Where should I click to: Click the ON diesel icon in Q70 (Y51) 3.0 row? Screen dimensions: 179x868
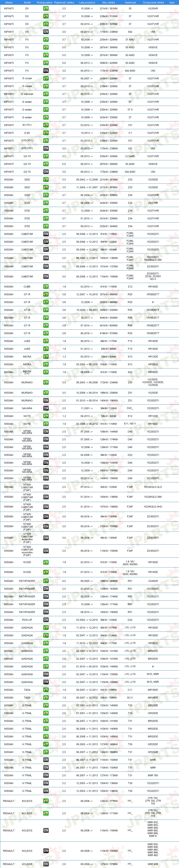[46, 148]
